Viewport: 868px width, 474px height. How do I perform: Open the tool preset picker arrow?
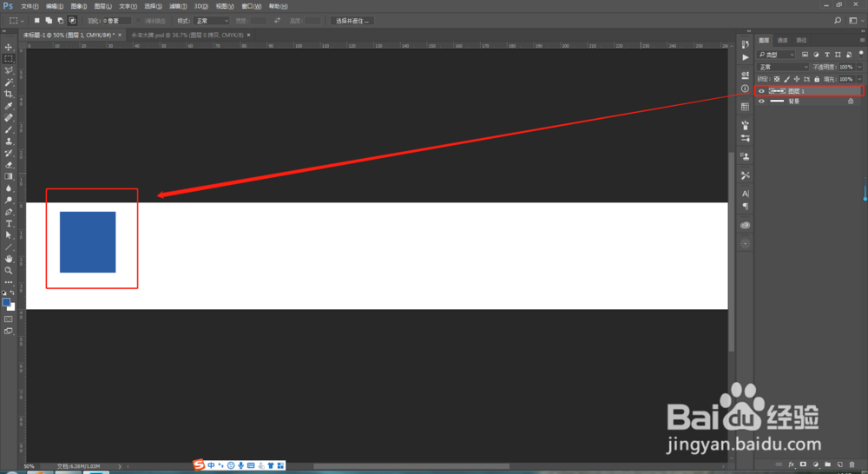(23, 21)
